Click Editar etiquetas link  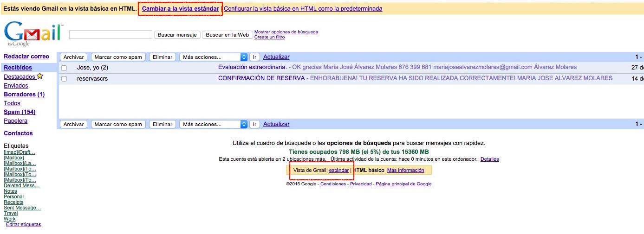[x=23, y=225]
